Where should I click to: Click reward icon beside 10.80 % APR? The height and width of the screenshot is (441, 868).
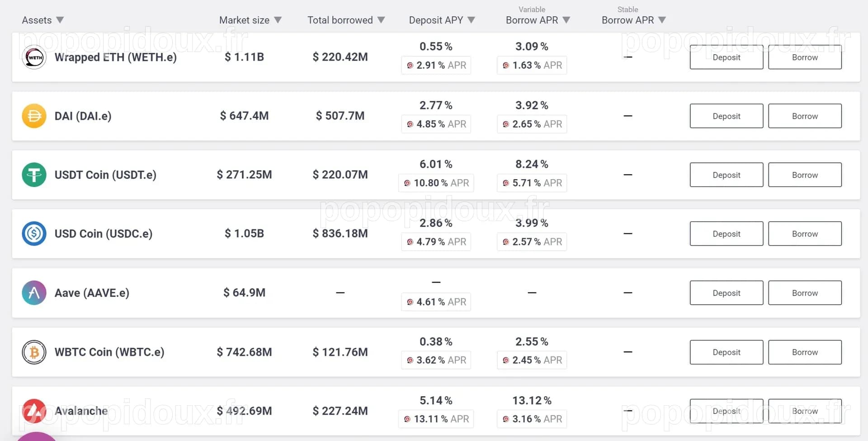407,183
